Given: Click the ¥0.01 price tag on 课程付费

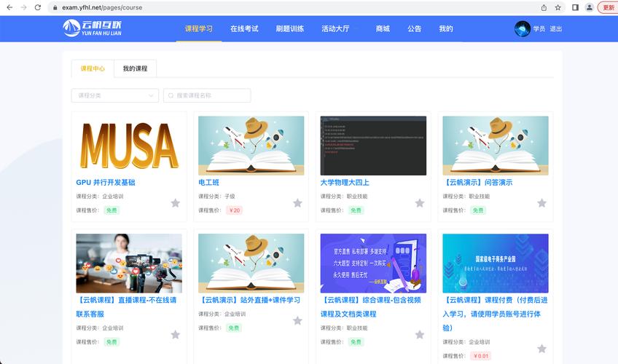Looking at the screenshot, I should pyautogui.click(x=480, y=356).
